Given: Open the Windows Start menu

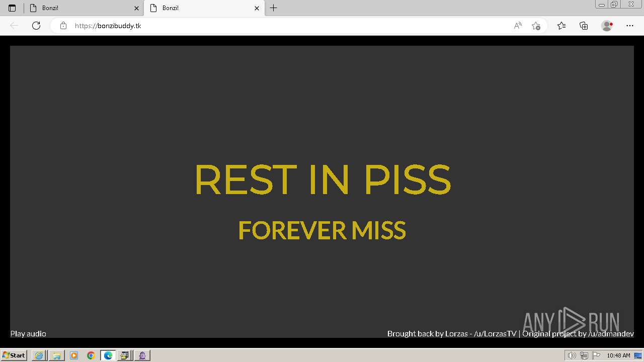Looking at the screenshot, I should (14, 355).
